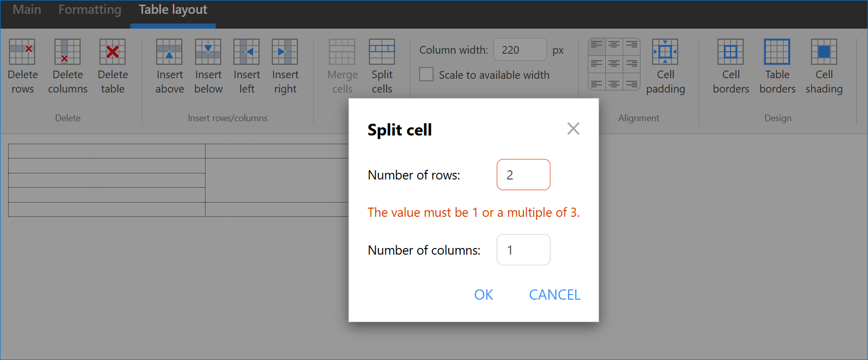This screenshot has height=360, width=868.
Task: Focus the Number of columns field
Action: tap(523, 250)
